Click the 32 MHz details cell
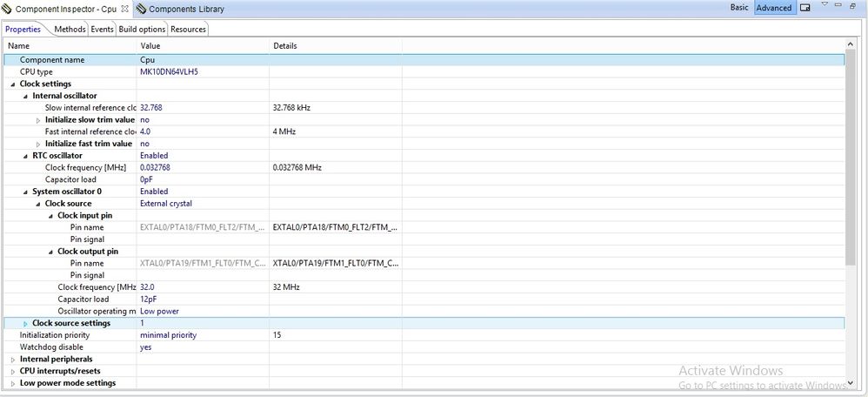Viewport: 868px width, 397px height. [x=336, y=287]
